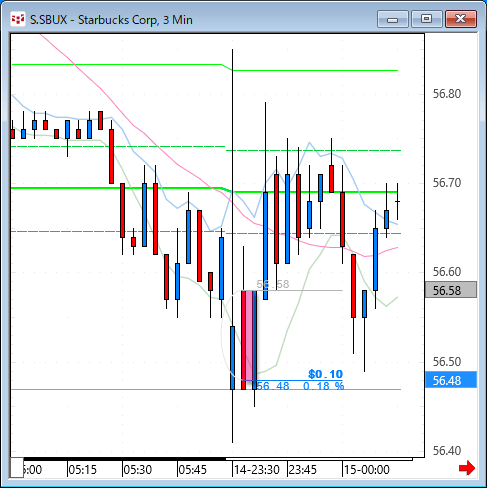This screenshot has height=488, width=487.
Task: Close the S.SBUX chart window
Action: click(x=461, y=19)
